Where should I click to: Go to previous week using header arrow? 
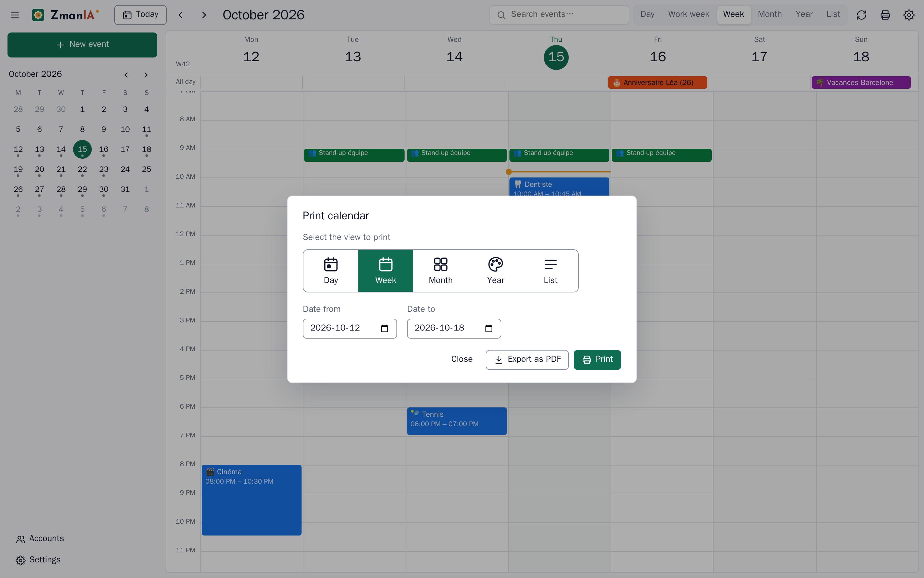(181, 15)
